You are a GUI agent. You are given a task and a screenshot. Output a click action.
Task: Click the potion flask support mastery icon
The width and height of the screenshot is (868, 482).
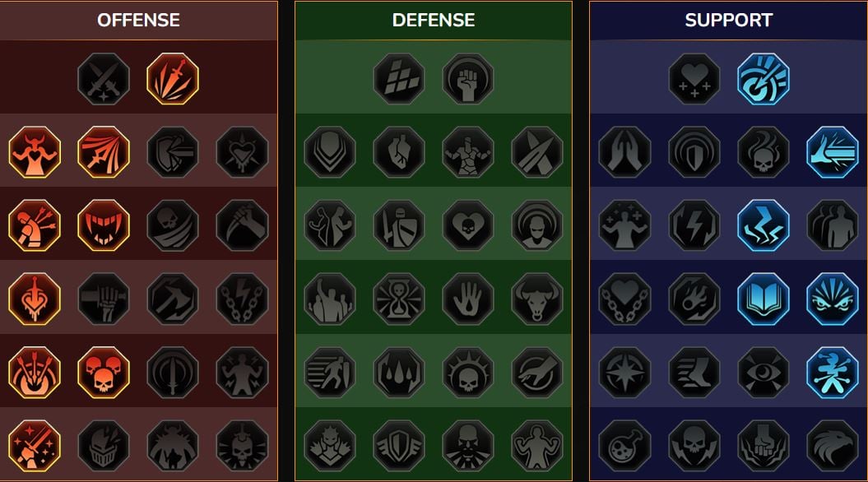(x=625, y=446)
